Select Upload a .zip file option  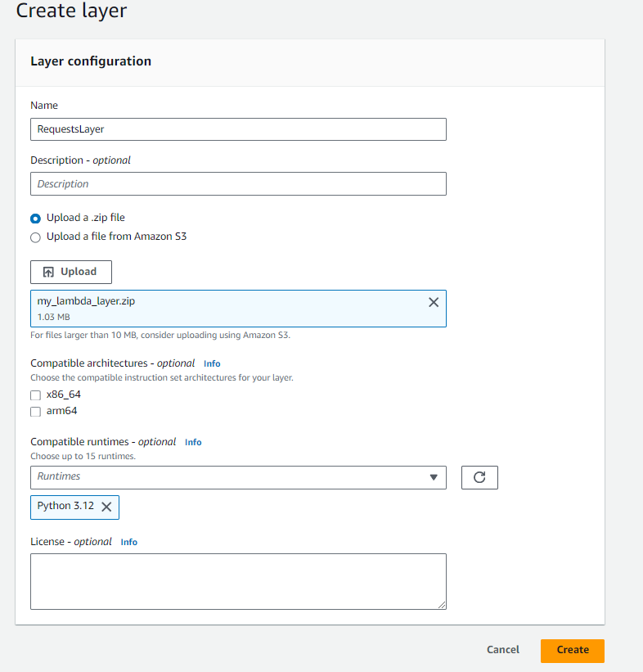35,219
